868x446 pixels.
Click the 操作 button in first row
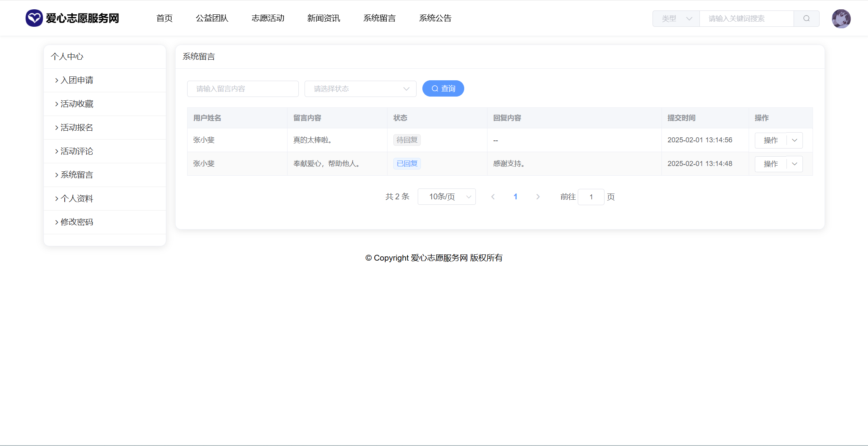pyautogui.click(x=770, y=140)
